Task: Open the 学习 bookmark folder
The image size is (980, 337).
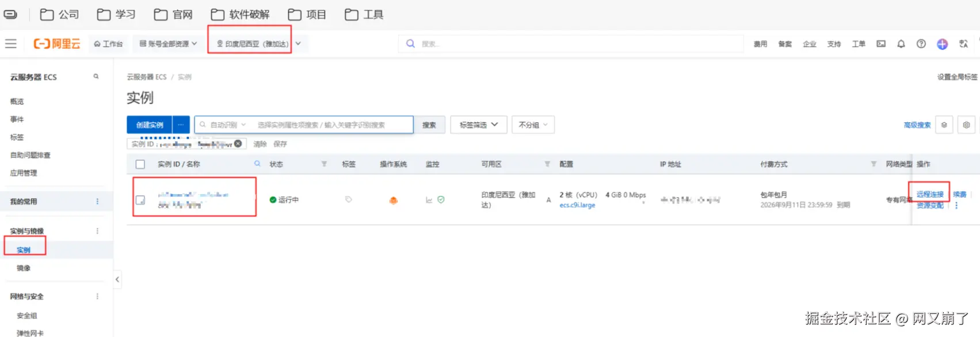Action: [x=116, y=14]
